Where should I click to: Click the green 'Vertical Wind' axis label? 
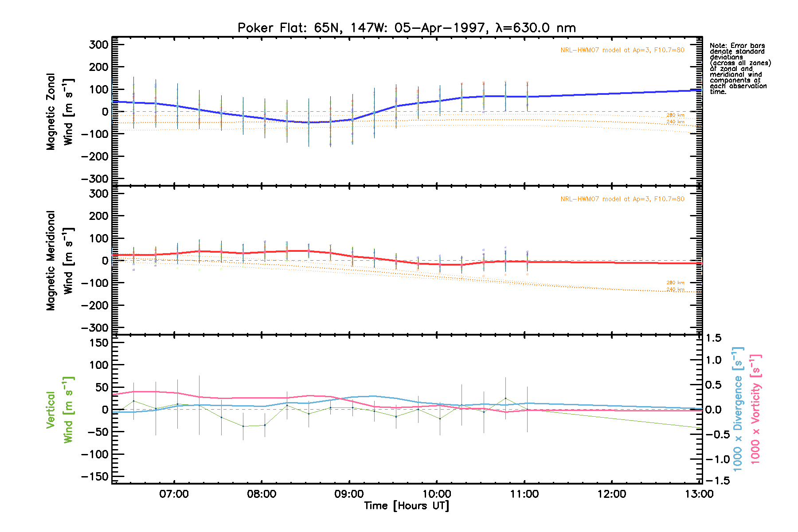click(x=59, y=410)
